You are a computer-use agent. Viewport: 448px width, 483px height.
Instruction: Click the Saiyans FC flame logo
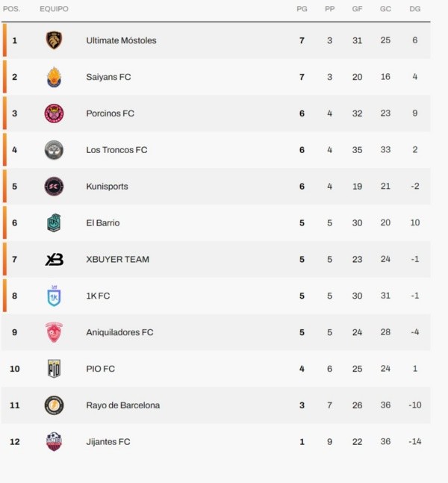click(54, 77)
